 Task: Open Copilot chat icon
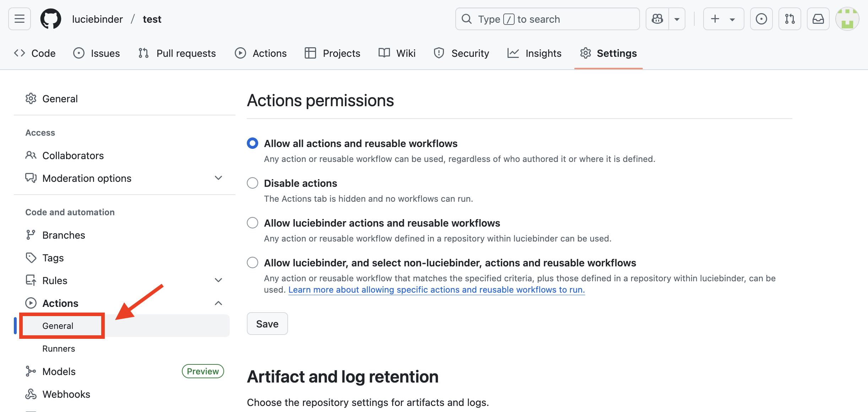(657, 19)
